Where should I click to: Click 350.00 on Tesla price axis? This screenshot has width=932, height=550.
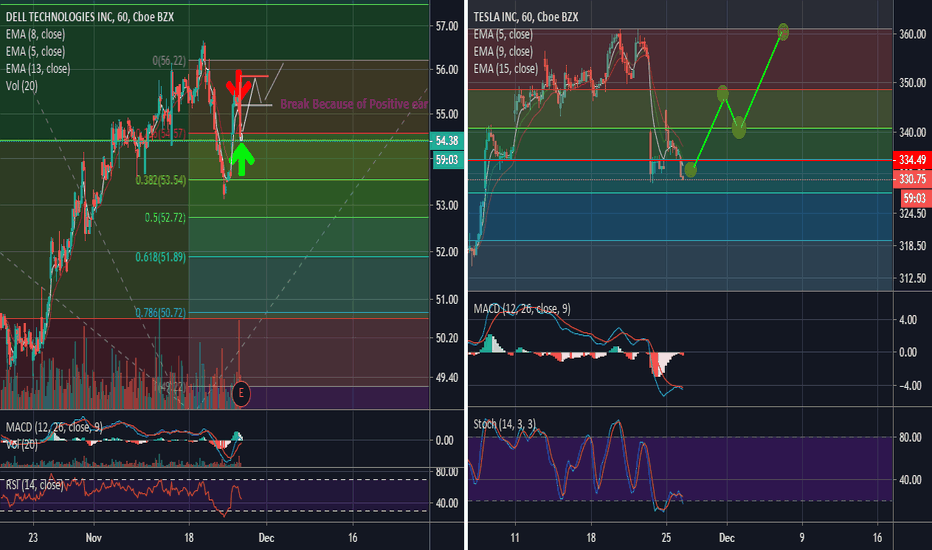912,83
